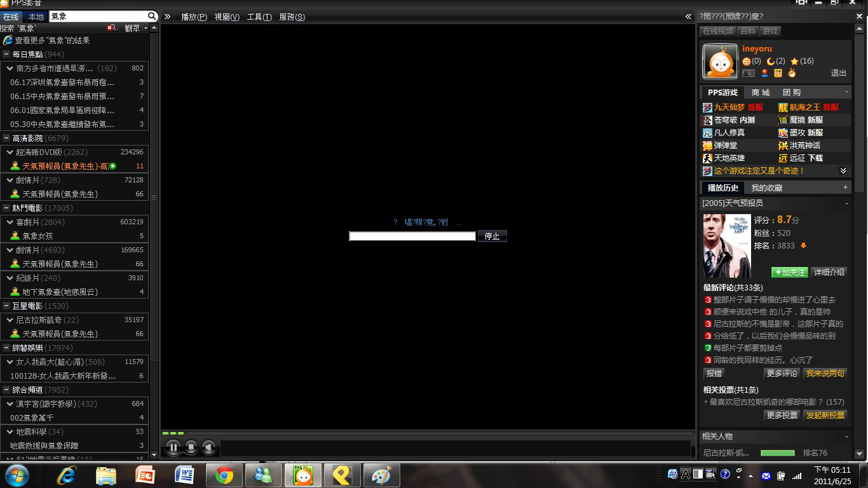Screen dimensions: 868x488
Task: Collapse the left panel with the » arrow
Action: (x=167, y=17)
